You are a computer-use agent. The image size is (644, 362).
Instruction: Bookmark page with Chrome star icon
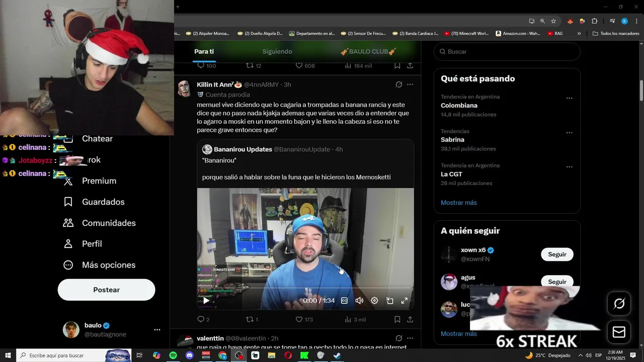click(x=553, y=21)
